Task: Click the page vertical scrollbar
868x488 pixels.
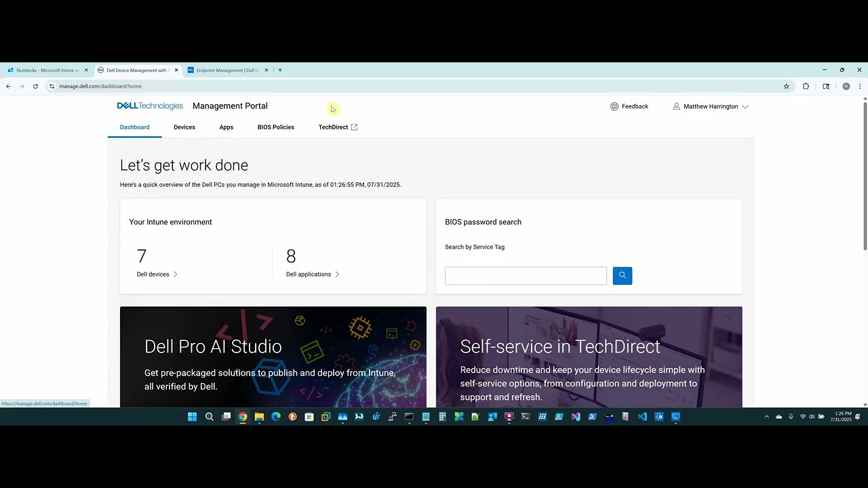Action: pyautogui.click(x=865, y=175)
